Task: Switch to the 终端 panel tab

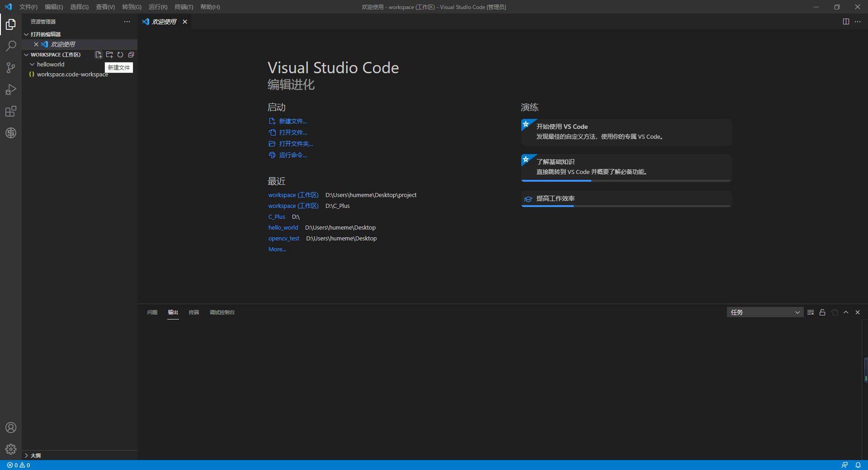Action: click(194, 312)
